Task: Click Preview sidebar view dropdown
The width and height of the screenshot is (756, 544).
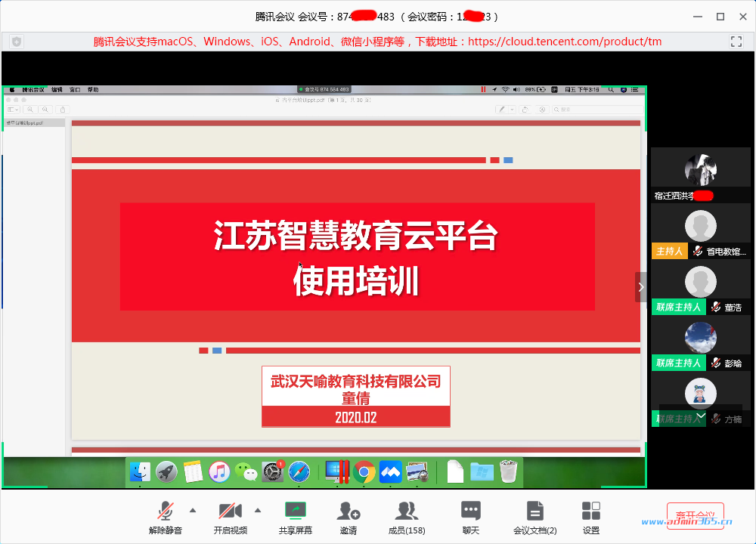Action: [13, 110]
